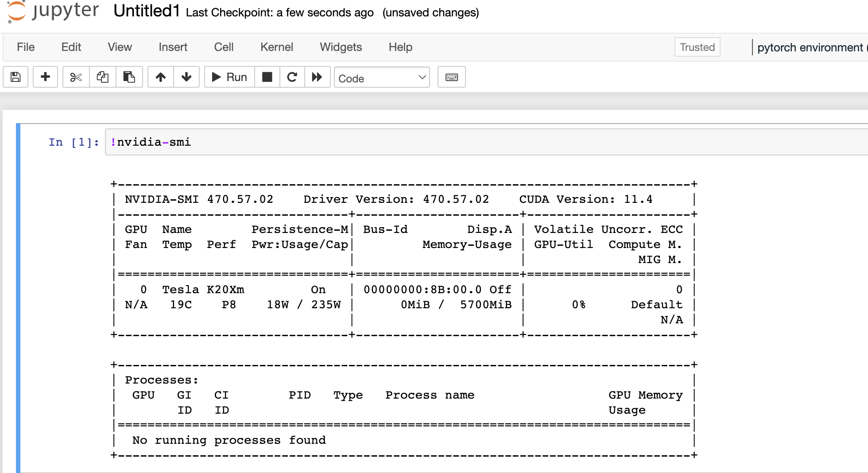Restart kernel and run all cells
Viewport: 868px width, 473px height.
[317, 77]
